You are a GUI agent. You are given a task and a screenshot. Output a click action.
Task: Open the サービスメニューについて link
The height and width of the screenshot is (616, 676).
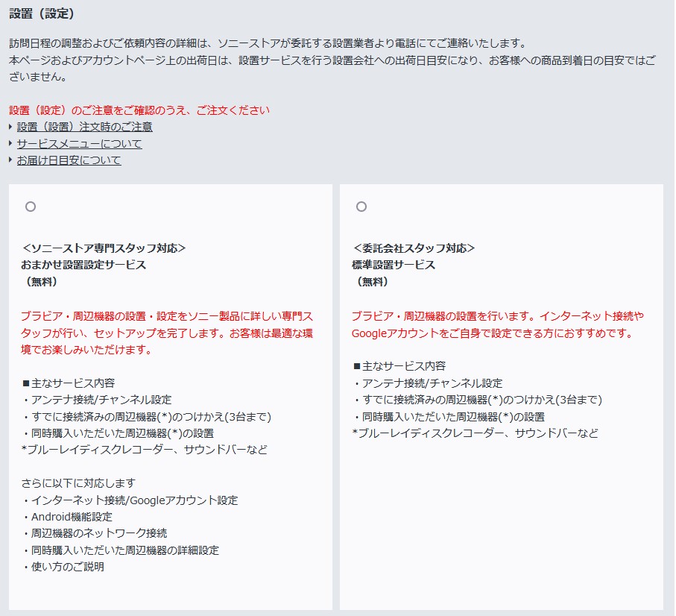tap(79, 144)
